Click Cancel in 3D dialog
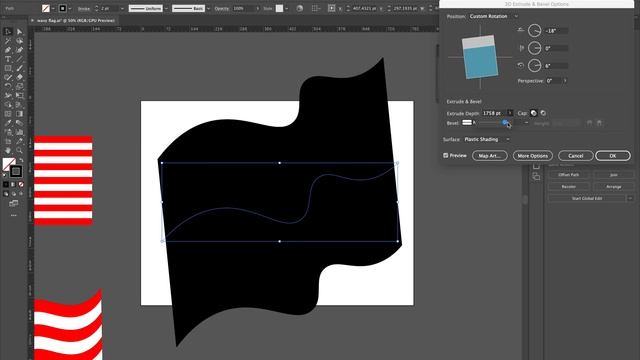The height and width of the screenshot is (360, 640). tap(576, 156)
